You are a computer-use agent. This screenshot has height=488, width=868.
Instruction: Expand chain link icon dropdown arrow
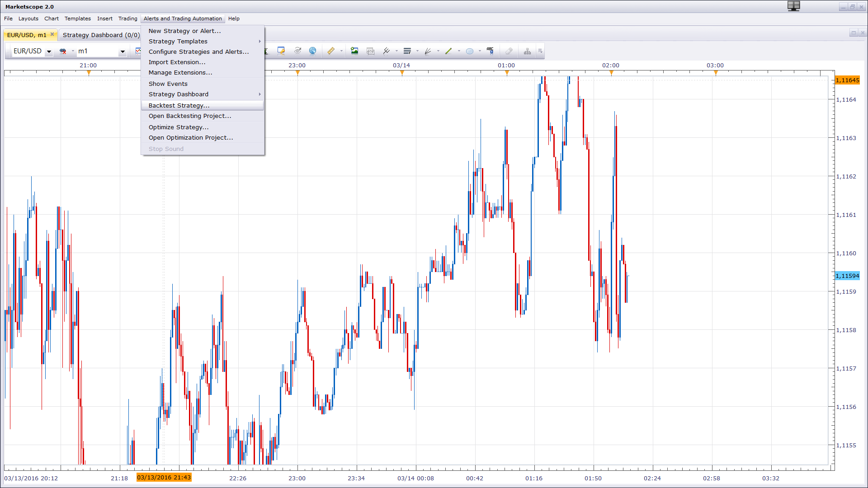pyautogui.click(x=73, y=51)
